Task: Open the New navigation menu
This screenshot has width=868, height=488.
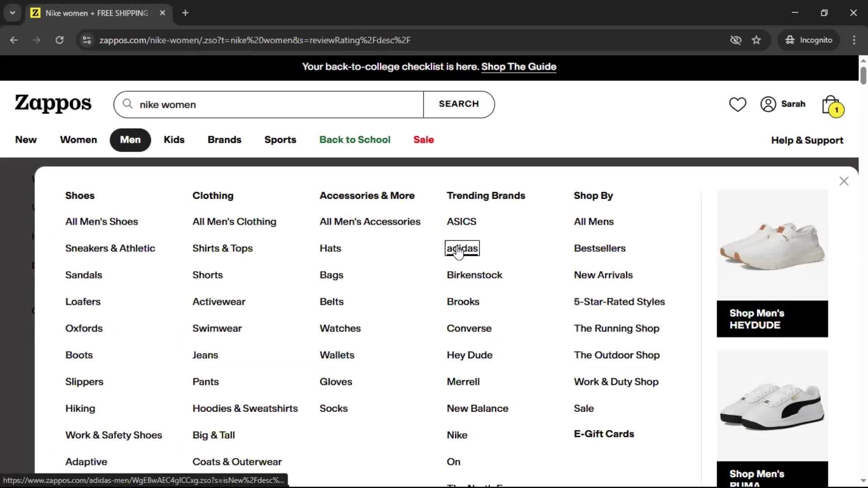Action: pos(26,140)
